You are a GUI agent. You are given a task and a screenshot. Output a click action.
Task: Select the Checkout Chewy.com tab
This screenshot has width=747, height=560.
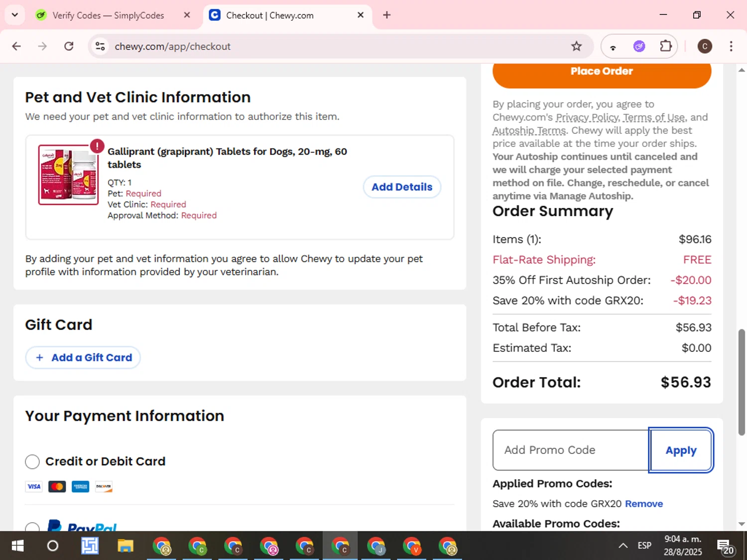(x=269, y=15)
